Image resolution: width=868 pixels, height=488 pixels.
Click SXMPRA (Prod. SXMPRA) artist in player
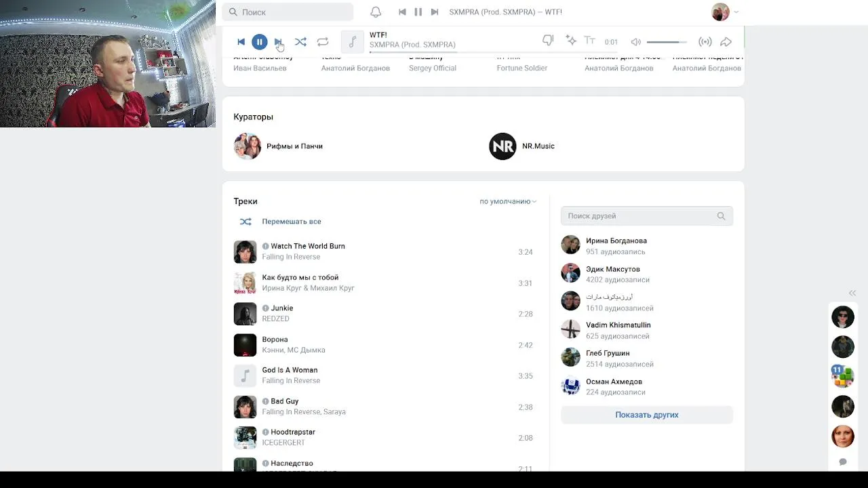pos(412,45)
